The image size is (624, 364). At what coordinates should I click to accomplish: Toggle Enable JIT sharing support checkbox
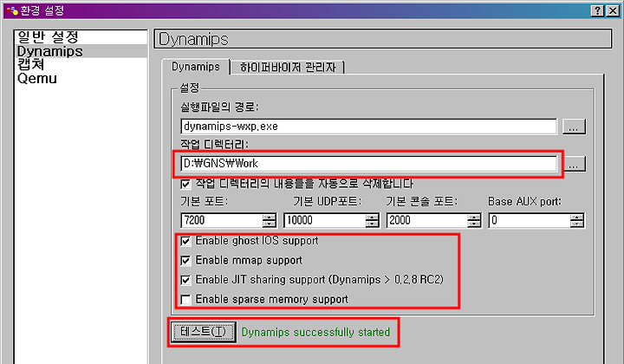(x=185, y=280)
